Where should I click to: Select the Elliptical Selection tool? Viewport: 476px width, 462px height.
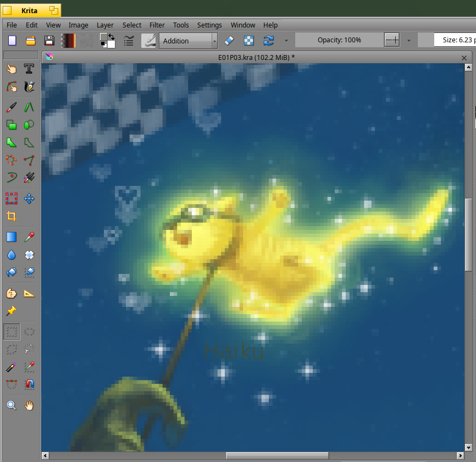click(29, 332)
